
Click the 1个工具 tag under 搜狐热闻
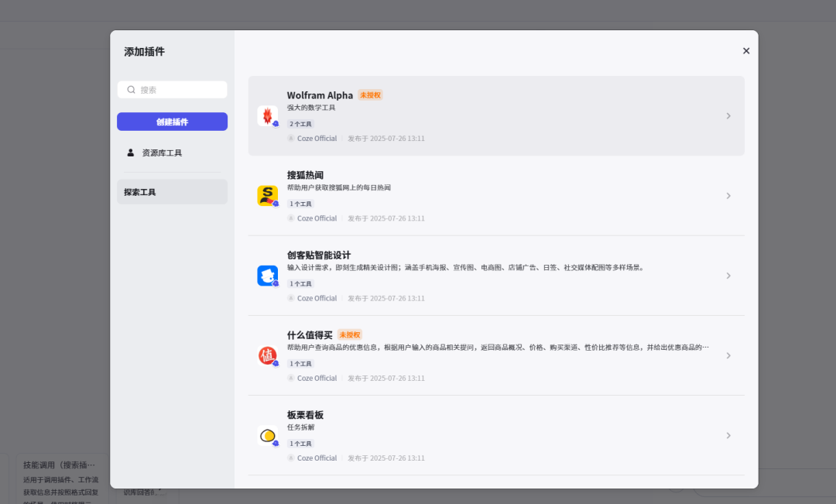click(300, 204)
